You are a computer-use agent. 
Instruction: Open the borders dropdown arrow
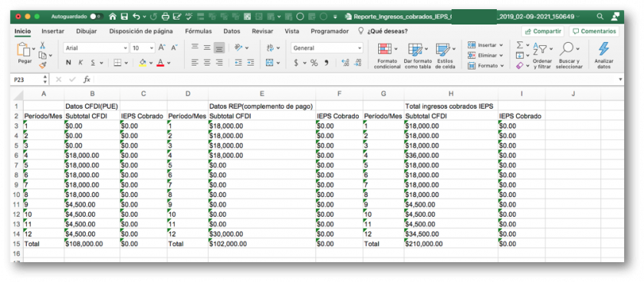(x=126, y=63)
